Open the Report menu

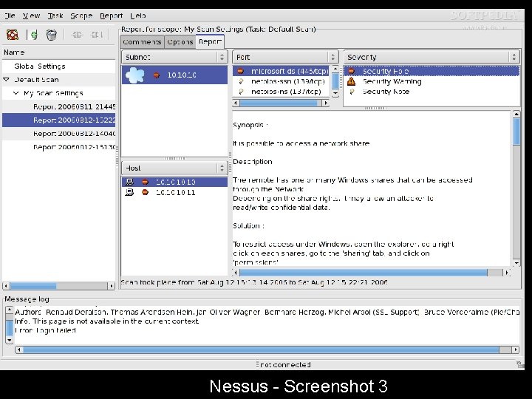[x=111, y=16]
